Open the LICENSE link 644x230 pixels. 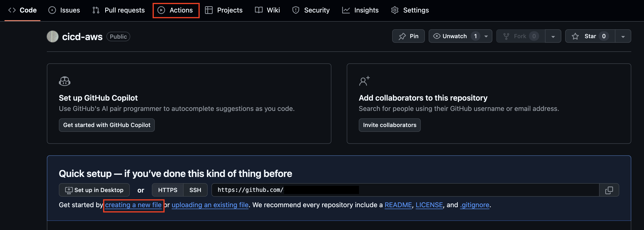pyautogui.click(x=429, y=205)
